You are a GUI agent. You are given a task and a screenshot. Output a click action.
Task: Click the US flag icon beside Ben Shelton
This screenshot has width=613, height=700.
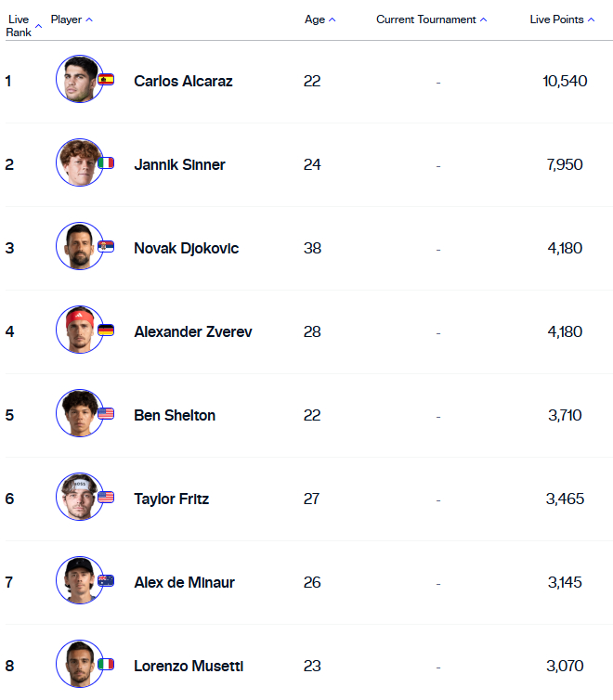click(x=106, y=413)
